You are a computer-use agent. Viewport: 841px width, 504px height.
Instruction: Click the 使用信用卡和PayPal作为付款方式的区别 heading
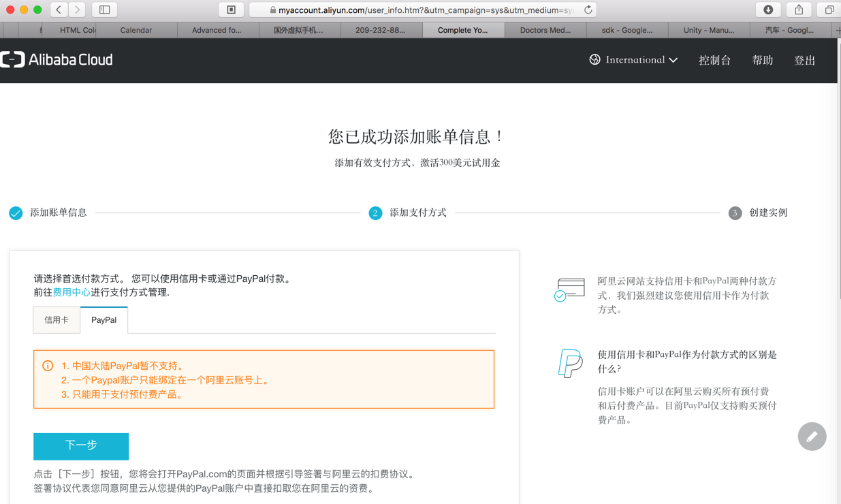(x=687, y=362)
